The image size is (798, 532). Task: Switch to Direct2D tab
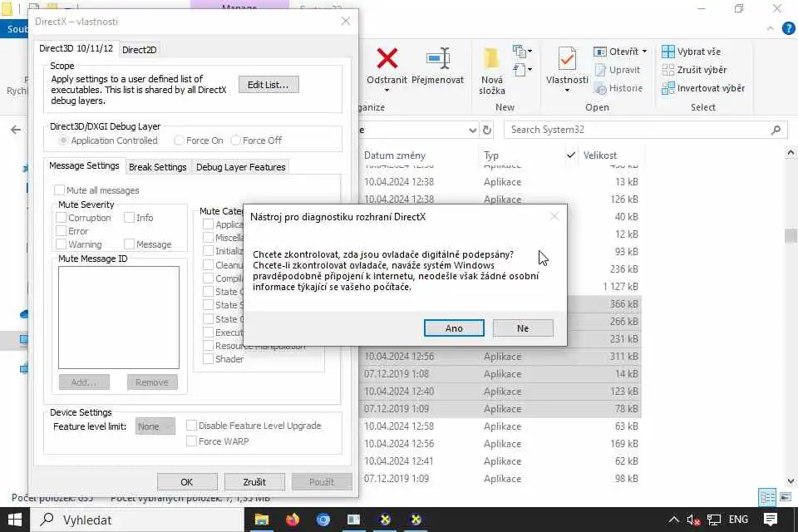tap(140, 50)
